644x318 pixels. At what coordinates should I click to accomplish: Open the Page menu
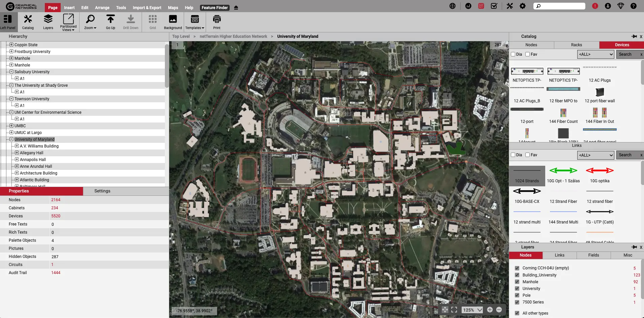click(x=53, y=7)
